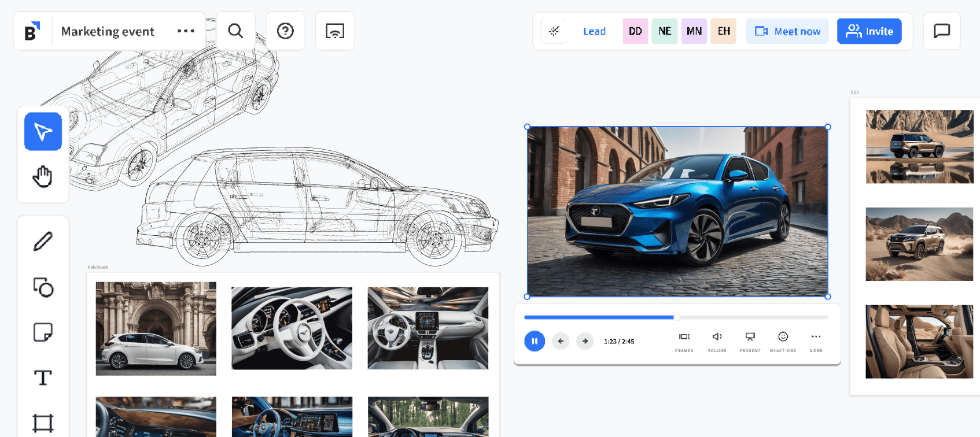Select the shapes tool
This screenshot has height=437, width=980.
coord(43,287)
